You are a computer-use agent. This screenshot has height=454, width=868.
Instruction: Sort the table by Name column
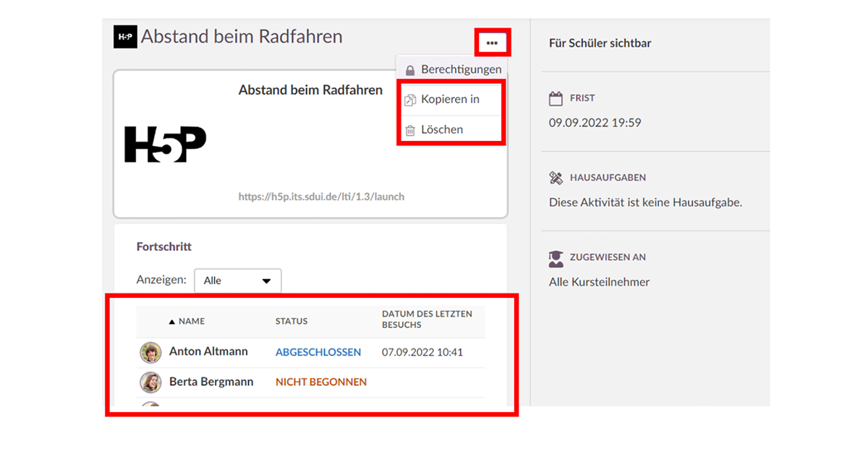191,321
